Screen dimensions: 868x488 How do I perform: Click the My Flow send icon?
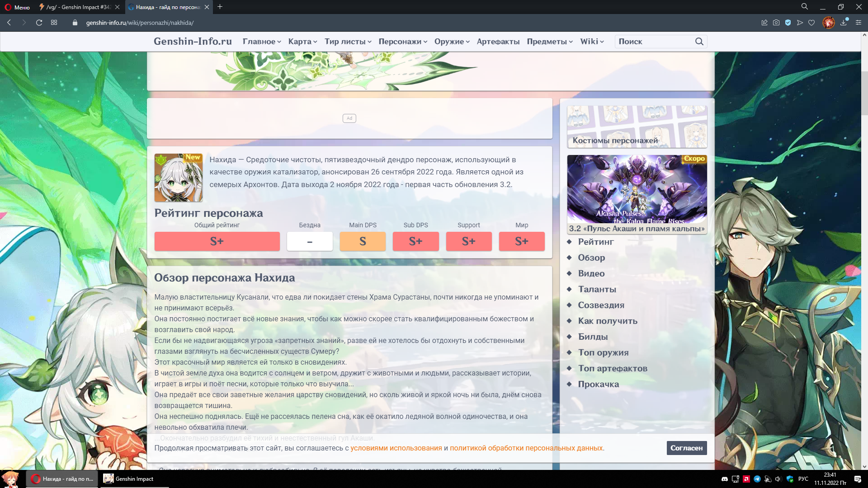[800, 23]
